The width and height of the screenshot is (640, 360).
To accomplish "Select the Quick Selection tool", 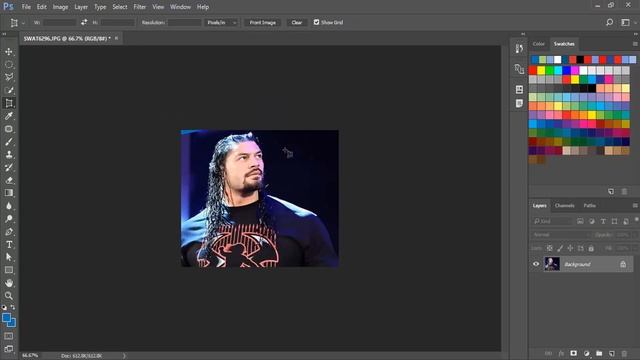I will click(x=9, y=90).
